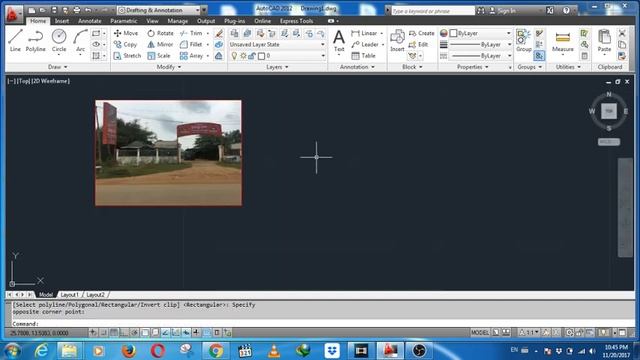
Task: Click the Explode tool icon
Action: (219, 44)
